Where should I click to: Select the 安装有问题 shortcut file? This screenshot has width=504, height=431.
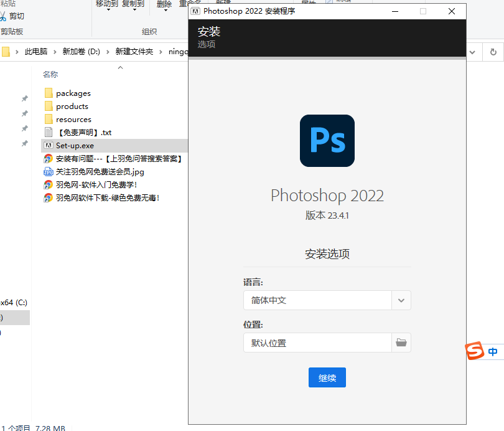point(119,159)
